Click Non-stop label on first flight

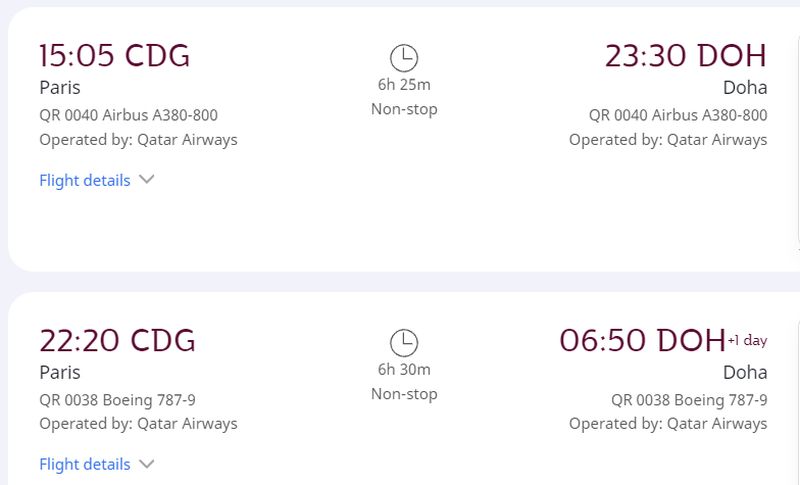coord(404,109)
